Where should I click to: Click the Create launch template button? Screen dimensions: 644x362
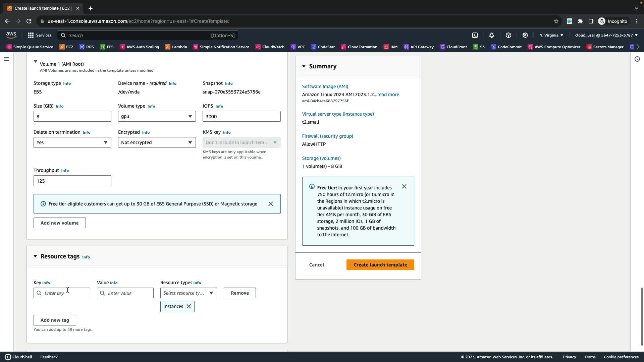380,265
